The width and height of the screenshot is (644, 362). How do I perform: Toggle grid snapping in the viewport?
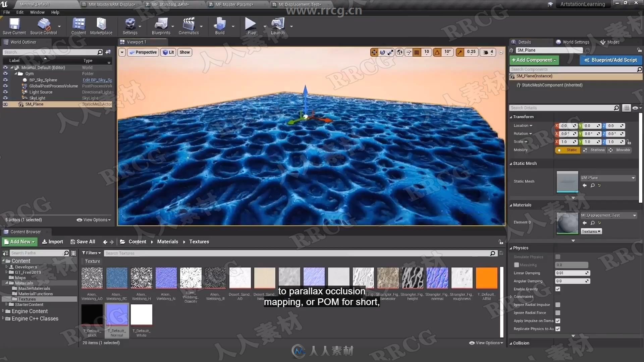pos(417,52)
